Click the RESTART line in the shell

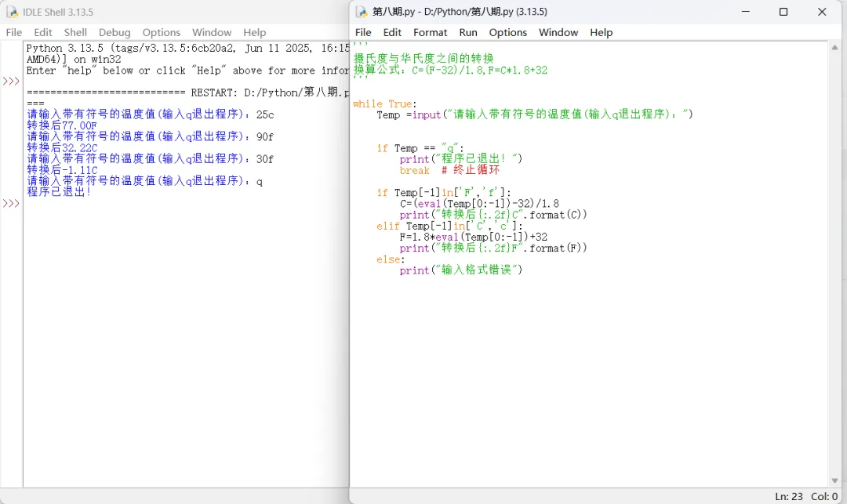click(187, 92)
